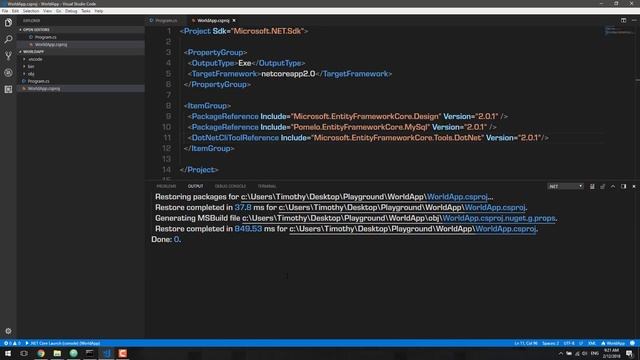
Task: Close the output panel
Action: click(634, 186)
